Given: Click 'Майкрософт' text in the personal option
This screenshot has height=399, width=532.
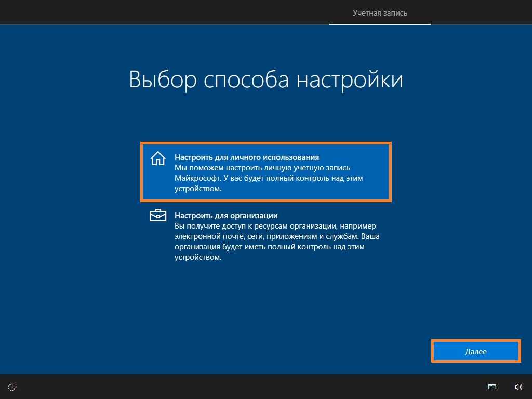Looking at the screenshot, I should 194,179.
